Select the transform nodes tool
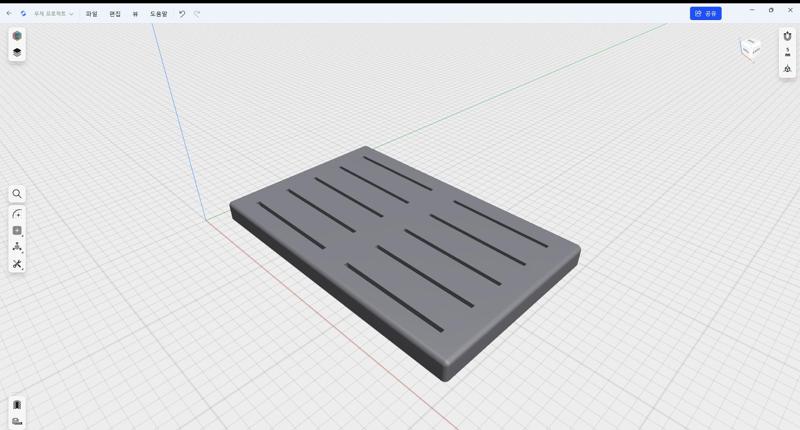This screenshot has height=430, width=800. pos(17,247)
